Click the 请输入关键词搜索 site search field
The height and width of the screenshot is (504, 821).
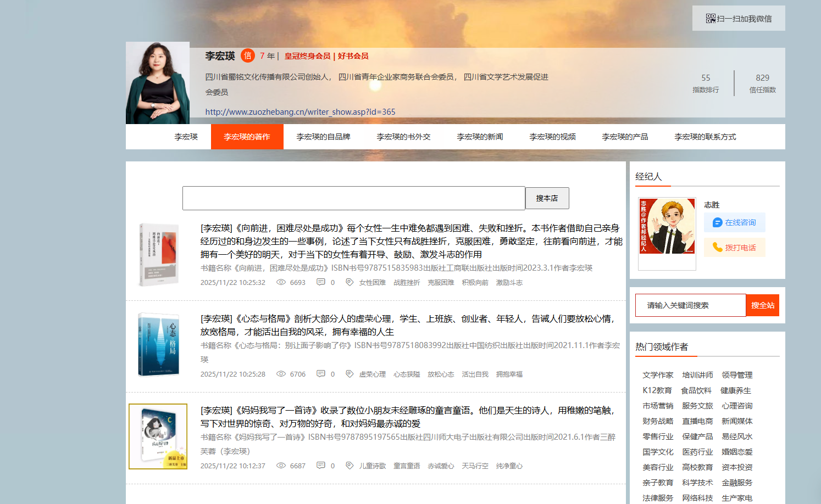(x=690, y=305)
